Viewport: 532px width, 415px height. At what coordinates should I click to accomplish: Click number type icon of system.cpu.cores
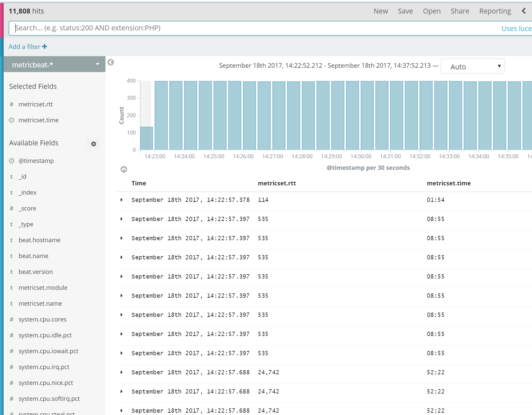(x=12, y=320)
